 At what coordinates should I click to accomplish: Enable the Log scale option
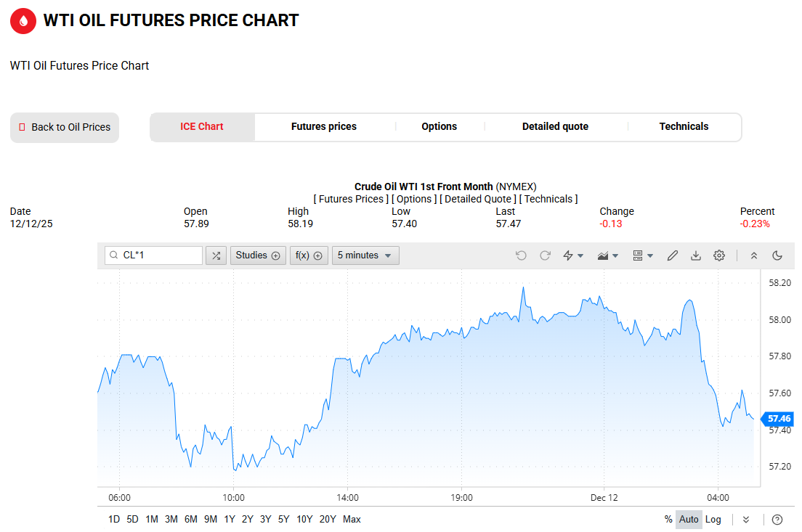tap(713, 520)
